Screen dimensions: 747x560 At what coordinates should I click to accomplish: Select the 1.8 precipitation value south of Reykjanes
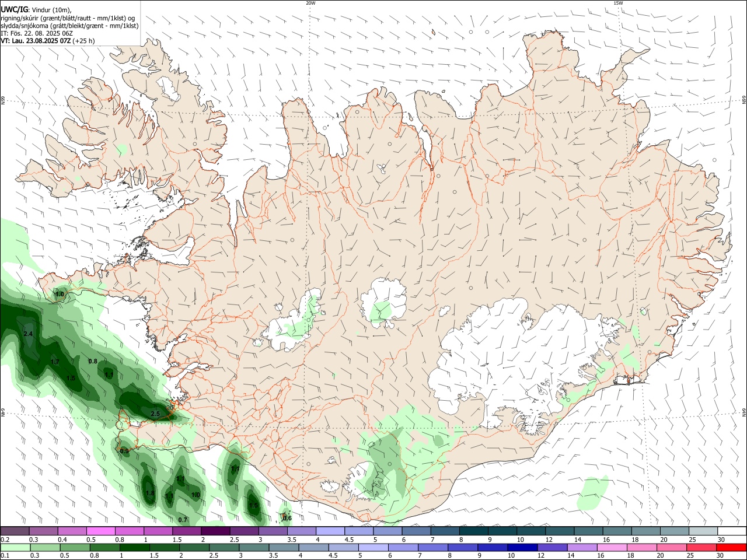150,494
